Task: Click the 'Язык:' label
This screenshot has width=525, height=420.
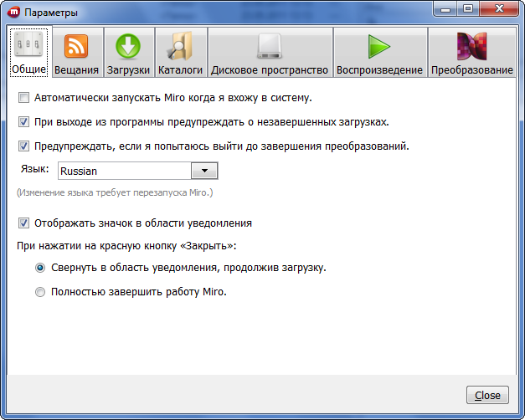Action: [x=35, y=169]
